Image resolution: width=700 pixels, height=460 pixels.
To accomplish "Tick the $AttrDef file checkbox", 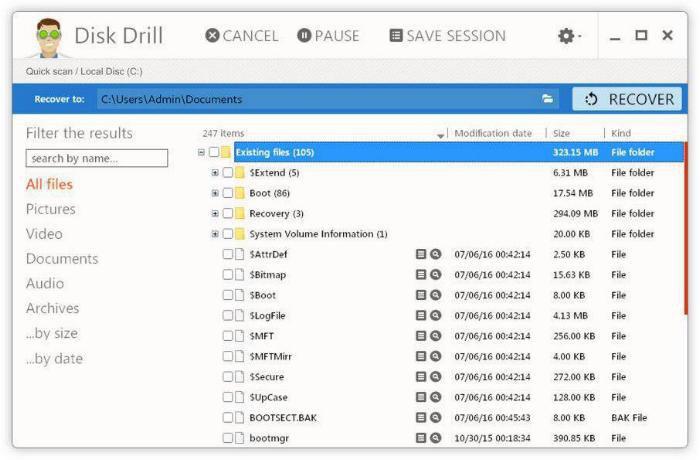I will (228, 254).
